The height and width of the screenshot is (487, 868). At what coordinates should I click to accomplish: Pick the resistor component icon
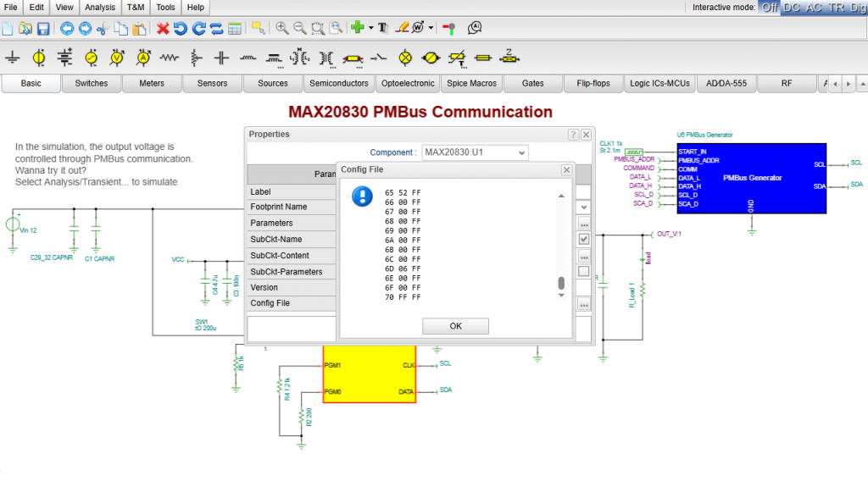[170, 58]
